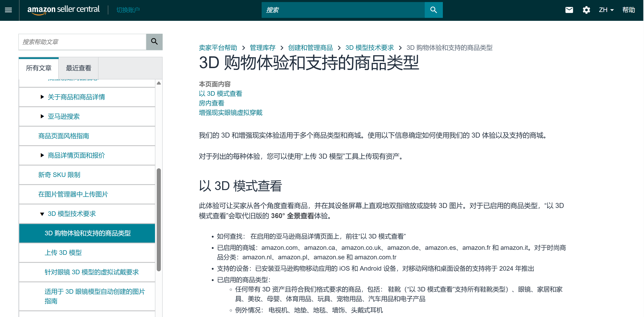
Task: Open 商品页面风格指南 article
Action: [x=63, y=136]
